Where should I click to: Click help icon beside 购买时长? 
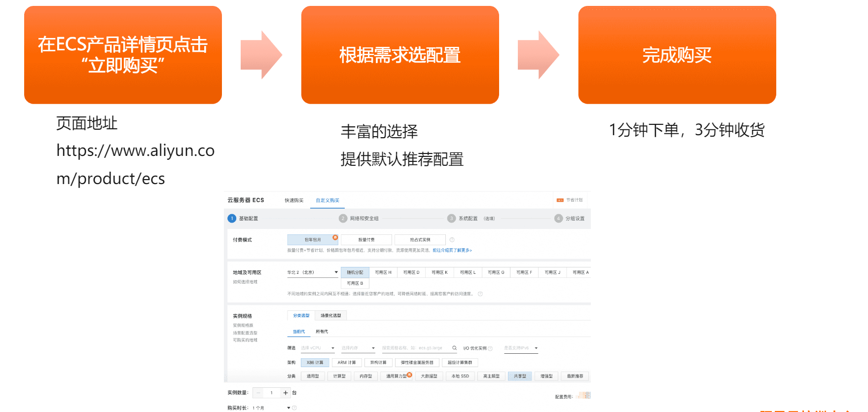coord(294,408)
